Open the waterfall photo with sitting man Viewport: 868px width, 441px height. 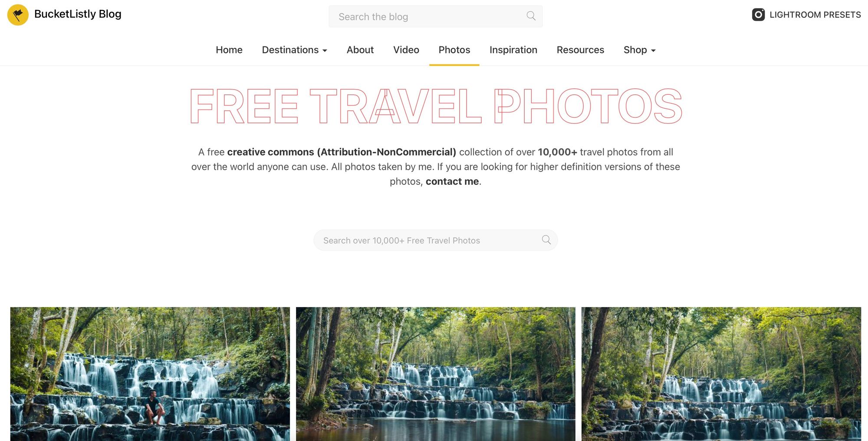[x=150, y=374]
